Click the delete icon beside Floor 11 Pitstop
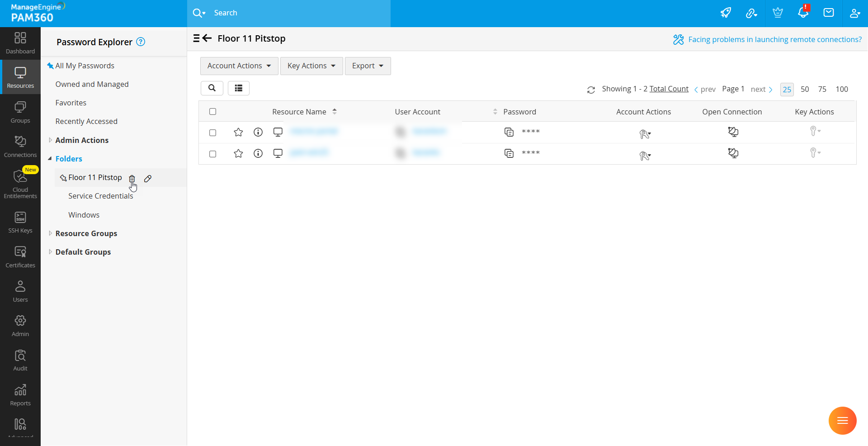868x446 pixels. (132, 178)
